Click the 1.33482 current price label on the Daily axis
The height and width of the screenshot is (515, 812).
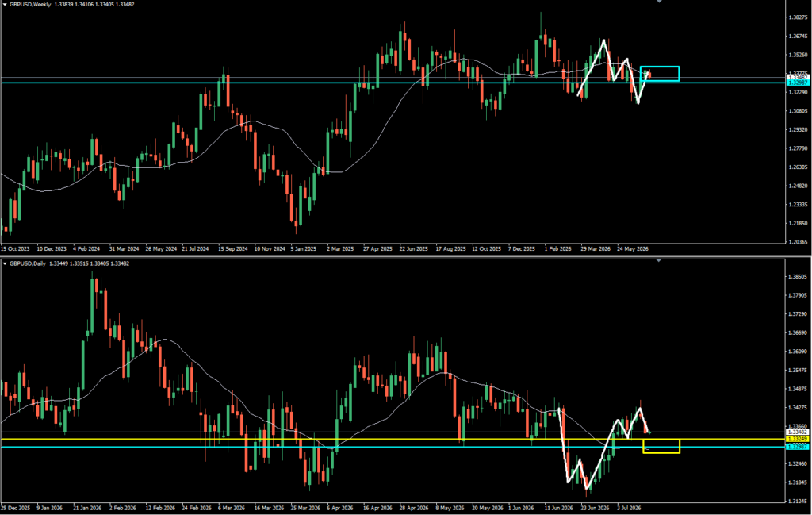(798, 432)
